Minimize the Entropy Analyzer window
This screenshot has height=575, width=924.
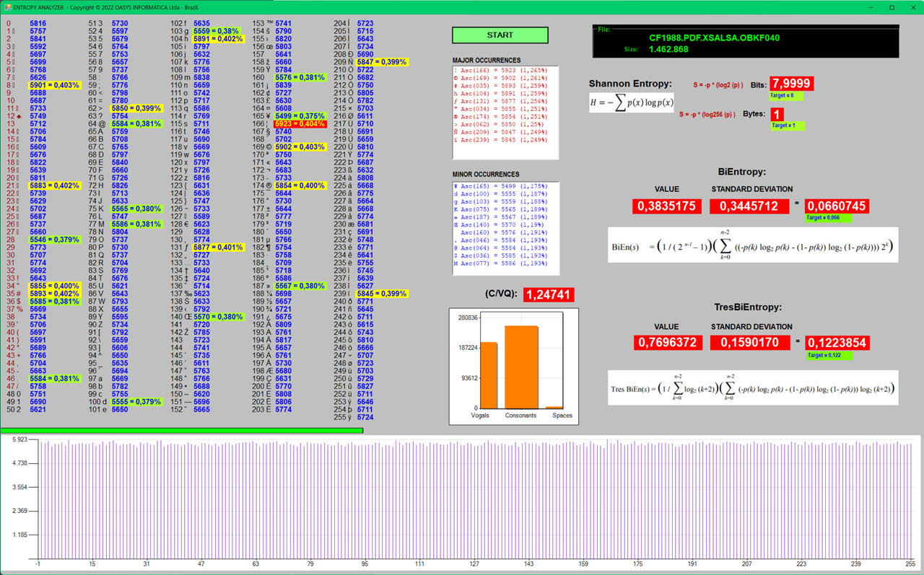pos(872,6)
